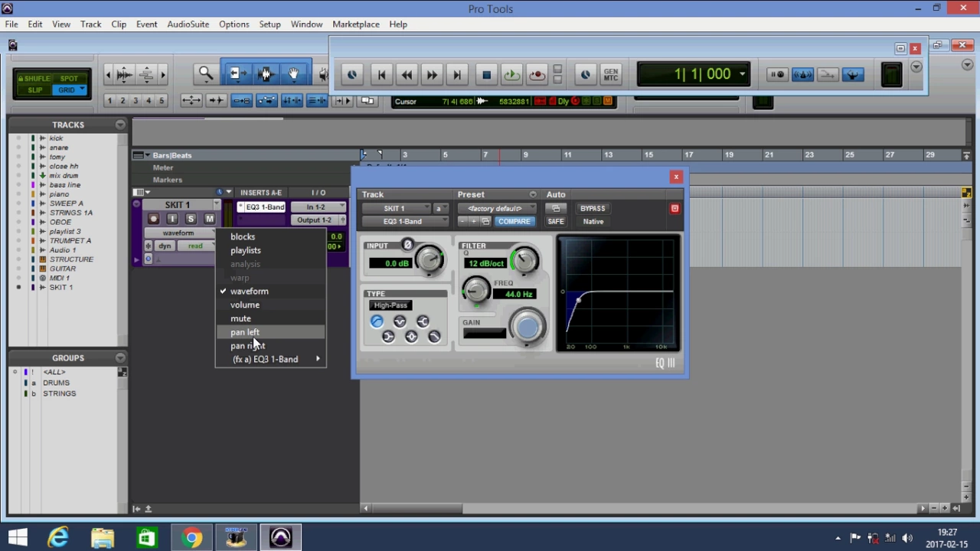Choose 'volume' from track view menu
This screenshot has width=980, height=551.
pyautogui.click(x=245, y=305)
